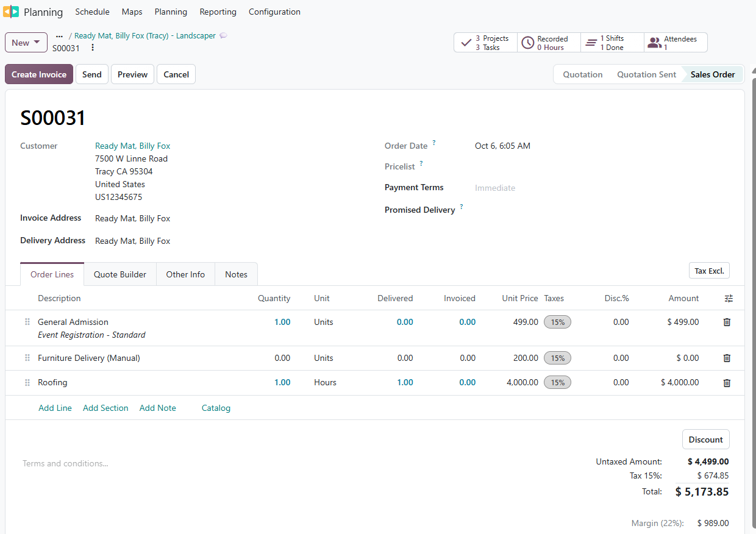Click the Order Date help question mark
Viewport: 756px width, 534px height.
tap(434, 143)
